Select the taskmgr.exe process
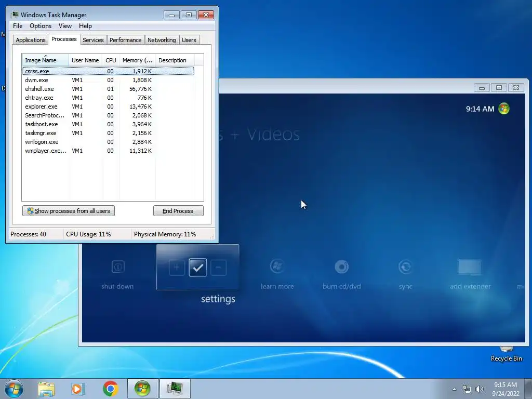Image resolution: width=532 pixels, height=399 pixels. 108,133
